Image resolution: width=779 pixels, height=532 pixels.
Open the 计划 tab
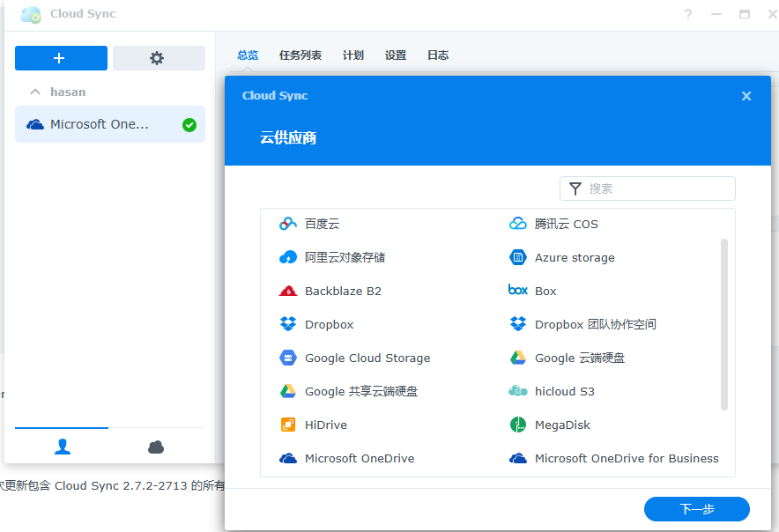click(x=353, y=55)
